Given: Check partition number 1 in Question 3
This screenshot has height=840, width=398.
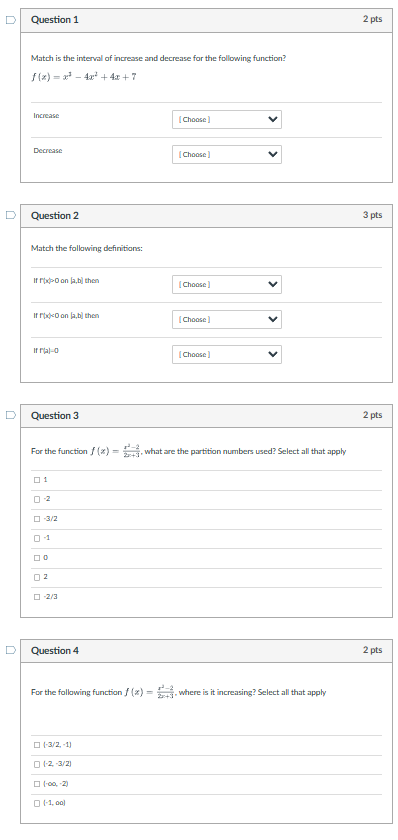Looking at the screenshot, I should [37, 480].
